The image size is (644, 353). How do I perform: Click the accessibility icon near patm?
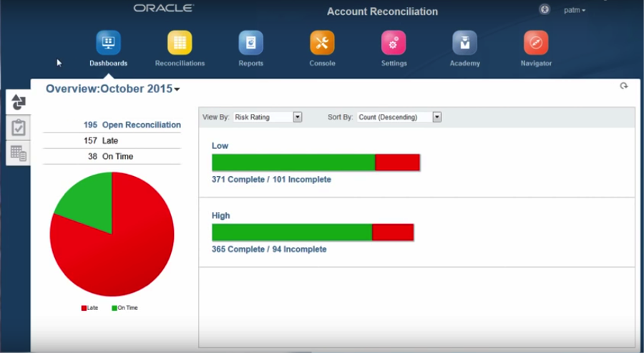545,9
